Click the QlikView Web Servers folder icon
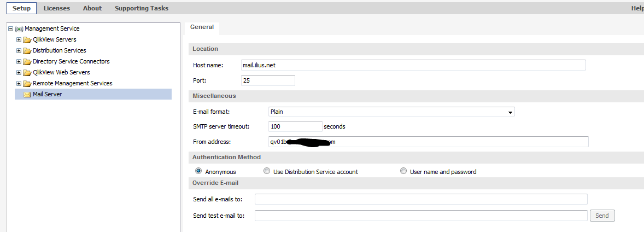 click(x=27, y=72)
